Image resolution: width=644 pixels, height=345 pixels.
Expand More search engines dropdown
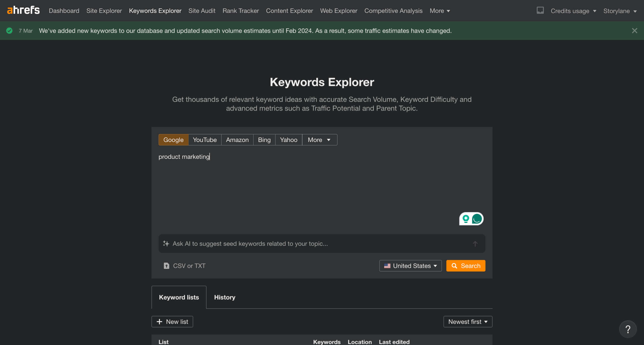pyautogui.click(x=319, y=140)
